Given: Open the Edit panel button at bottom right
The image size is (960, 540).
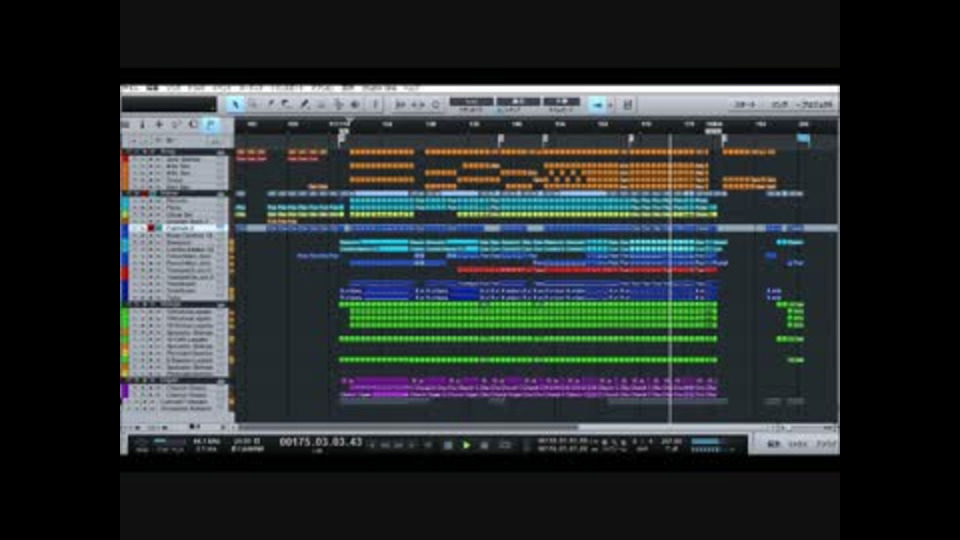Looking at the screenshot, I should pos(774,444).
